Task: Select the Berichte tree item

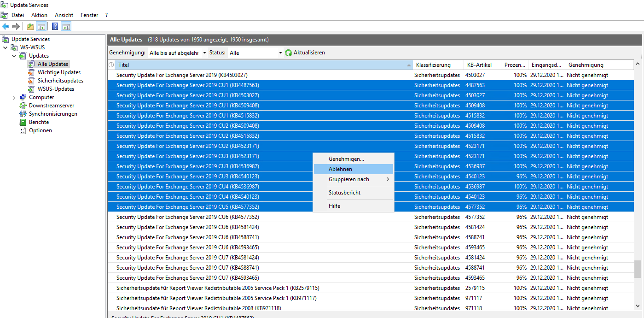Action: (x=39, y=122)
